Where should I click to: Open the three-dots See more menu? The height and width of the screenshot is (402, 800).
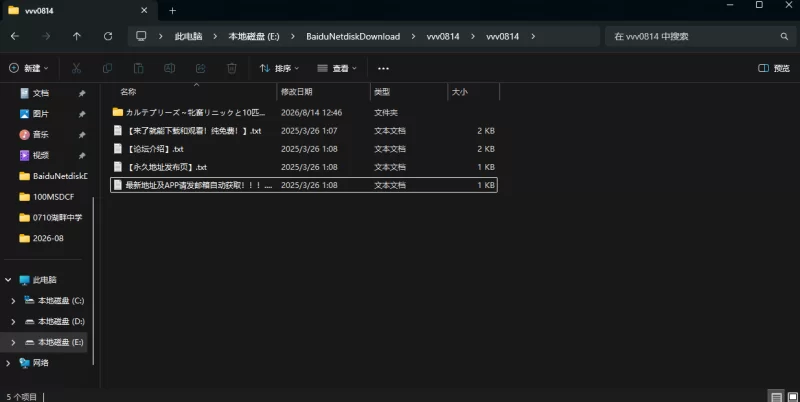coord(383,68)
